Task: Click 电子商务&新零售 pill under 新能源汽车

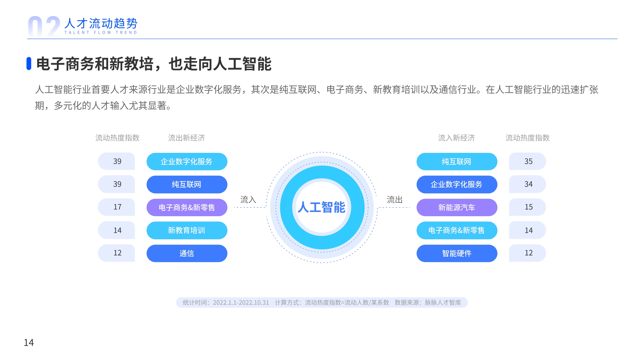Action: pos(457,230)
